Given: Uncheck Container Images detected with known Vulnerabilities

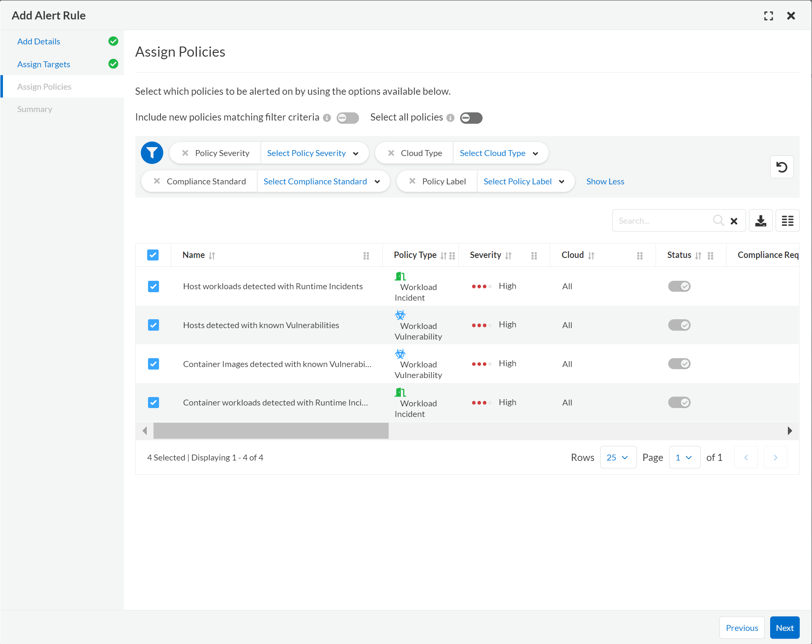Looking at the screenshot, I should pos(154,364).
